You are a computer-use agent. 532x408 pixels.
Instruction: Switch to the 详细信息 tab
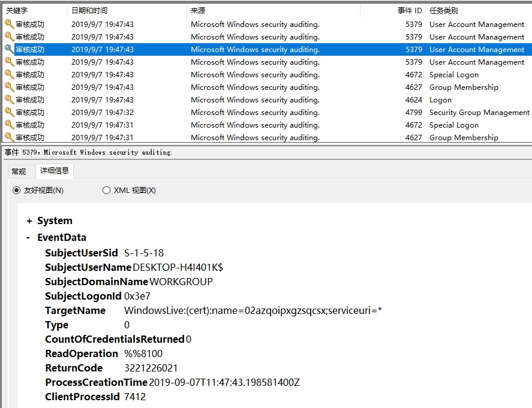click(55, 171)
